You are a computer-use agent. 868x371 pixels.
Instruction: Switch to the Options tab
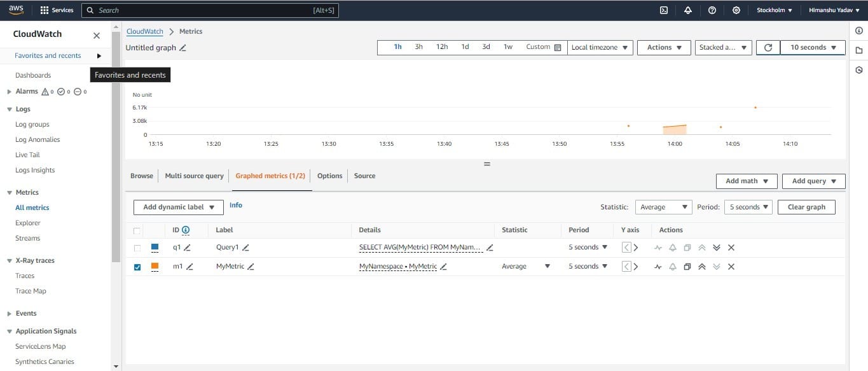pos(329,176)
